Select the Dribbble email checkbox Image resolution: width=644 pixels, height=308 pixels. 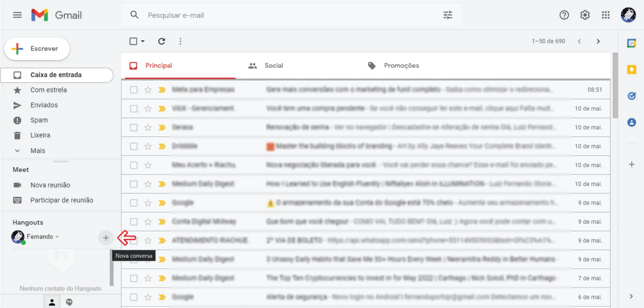pyautogui.click(x=134, y=146)
